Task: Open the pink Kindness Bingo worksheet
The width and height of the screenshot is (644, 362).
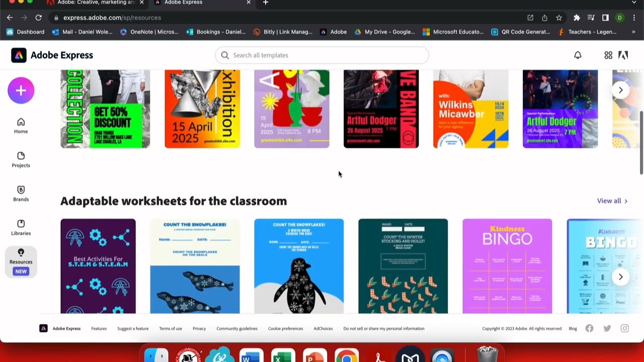Action: pyautogui.click(x=507, y=266)
